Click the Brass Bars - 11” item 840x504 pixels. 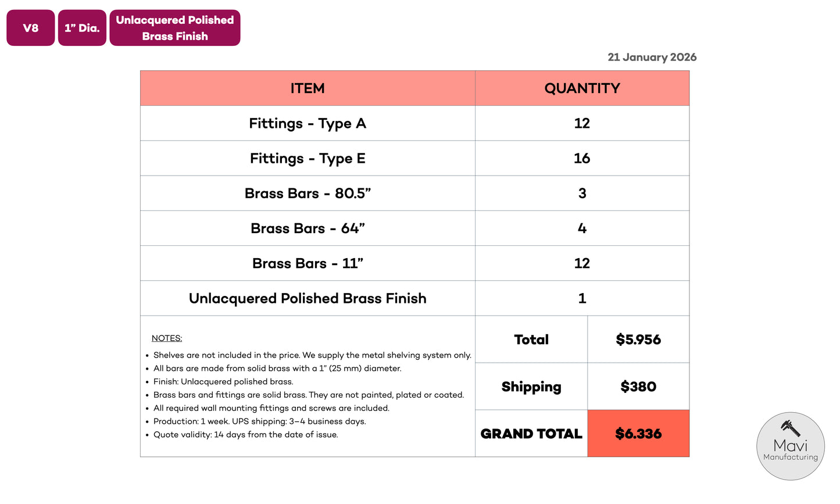pos(308,263)
